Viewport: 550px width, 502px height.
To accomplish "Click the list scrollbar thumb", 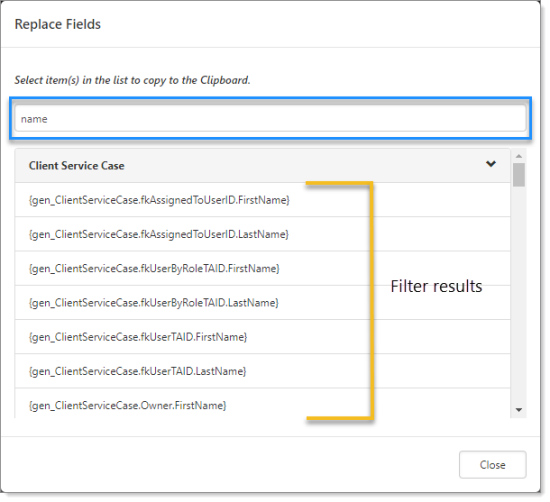I will [x=519, y=175].
